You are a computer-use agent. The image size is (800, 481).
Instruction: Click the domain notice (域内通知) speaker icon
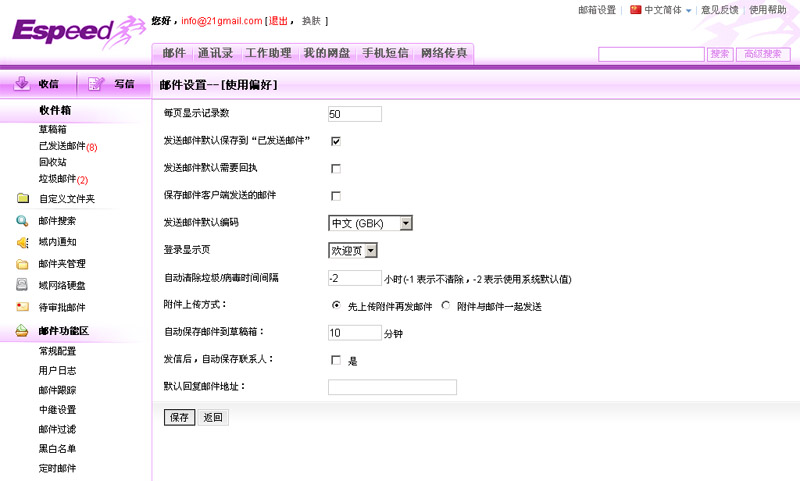[x=22, y=243]
